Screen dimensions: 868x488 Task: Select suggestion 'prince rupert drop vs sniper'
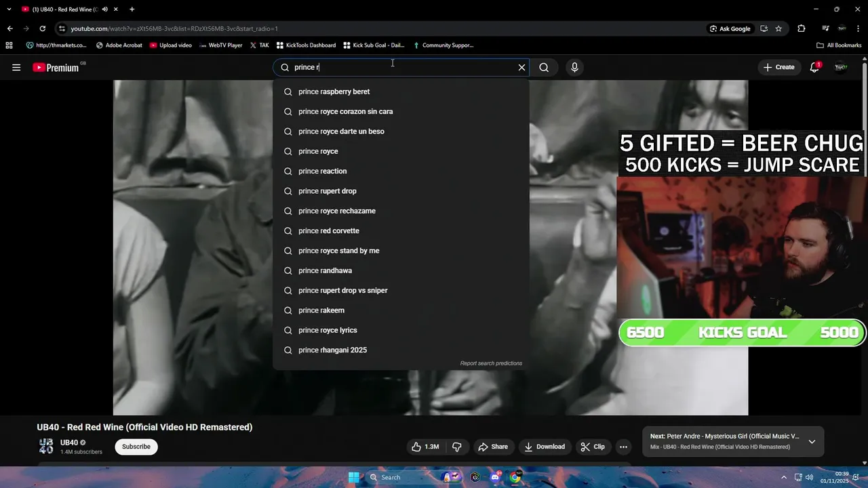coord(401,290)
